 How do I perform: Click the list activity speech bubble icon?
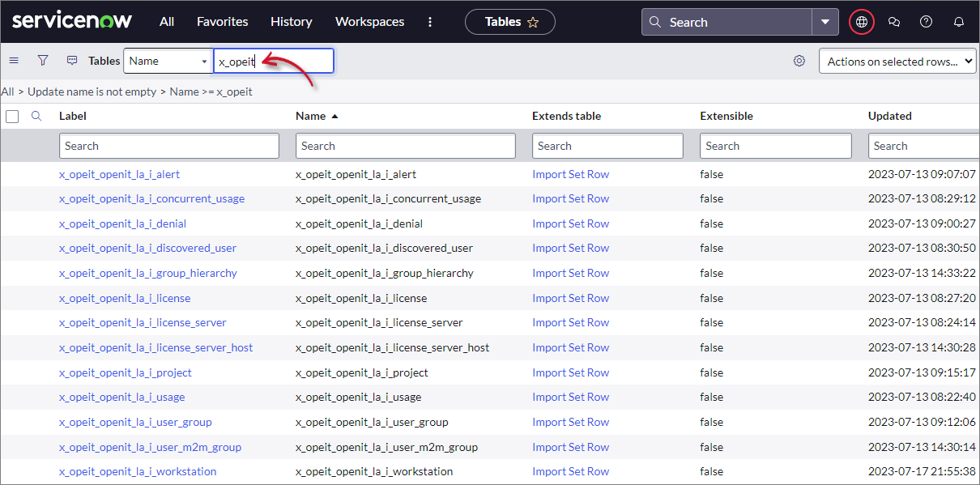click(72, 60)
